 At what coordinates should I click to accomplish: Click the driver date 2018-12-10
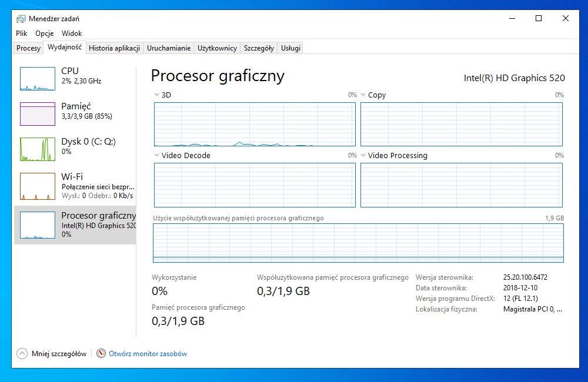[x=520, y=288]
